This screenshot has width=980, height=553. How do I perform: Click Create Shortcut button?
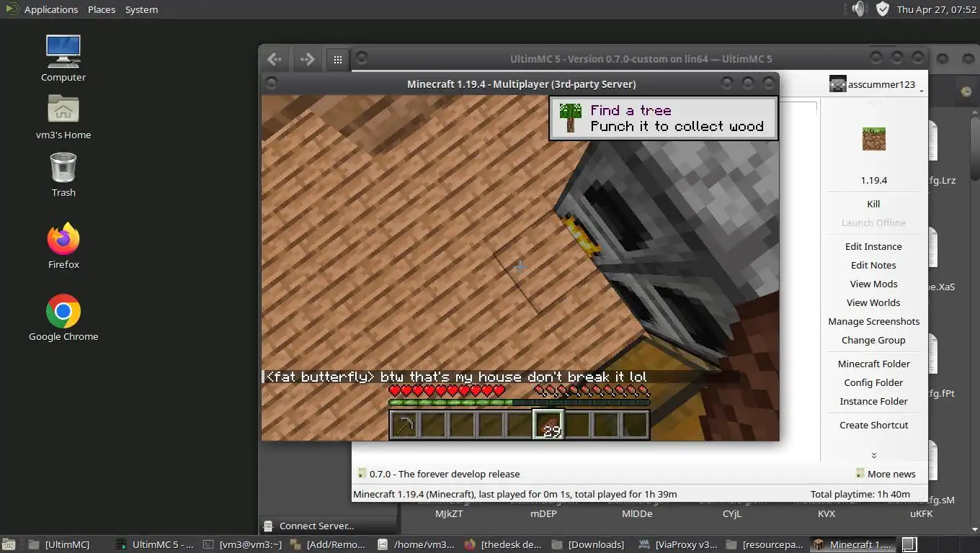coord(874,425)
